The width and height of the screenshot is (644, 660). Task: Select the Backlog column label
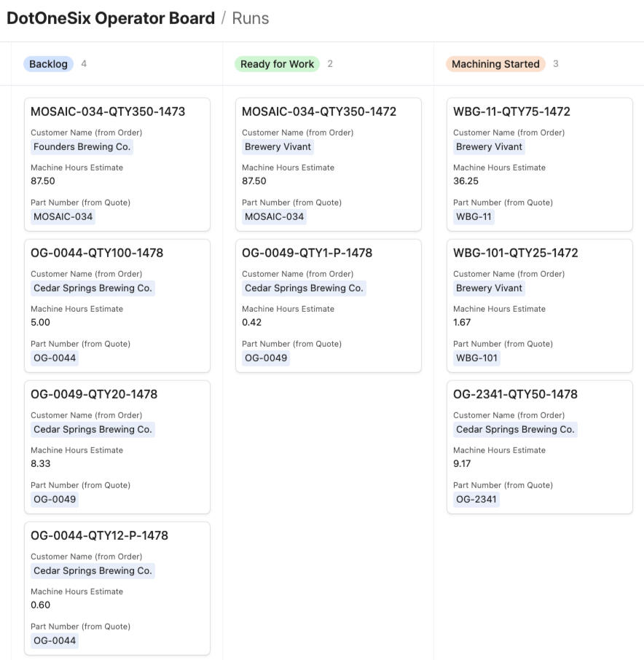49,64
